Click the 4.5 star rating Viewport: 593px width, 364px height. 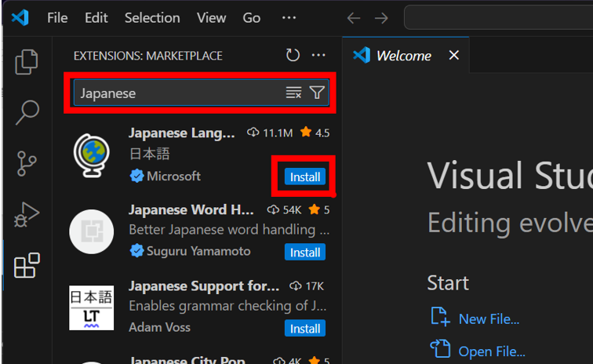click(315, 133)
